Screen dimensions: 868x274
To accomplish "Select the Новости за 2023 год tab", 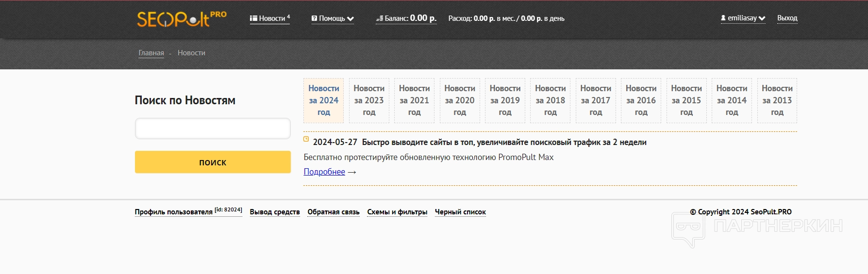I will (x=369, y=100).
